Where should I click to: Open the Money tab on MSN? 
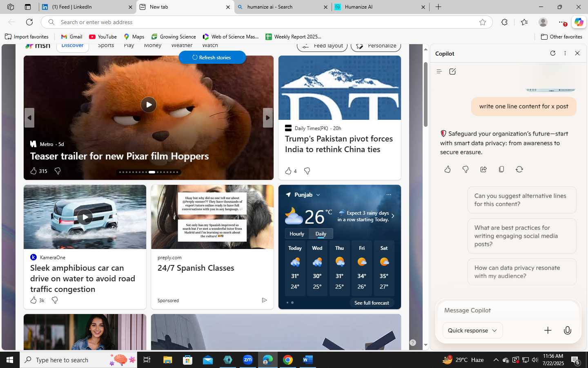coord(153,46)
